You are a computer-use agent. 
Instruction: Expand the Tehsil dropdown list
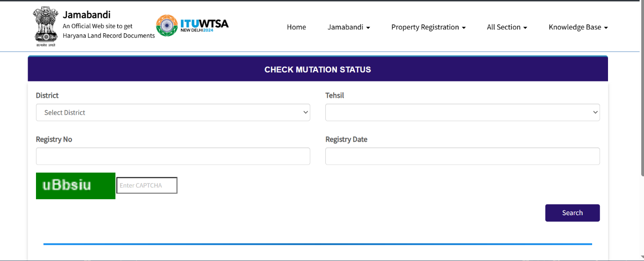[x=462, y=112]
